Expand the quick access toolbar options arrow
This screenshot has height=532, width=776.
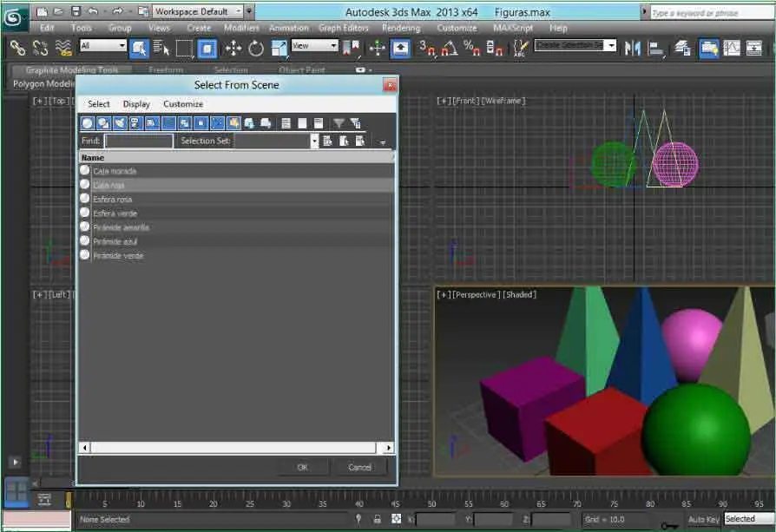(x=249, y=11)
